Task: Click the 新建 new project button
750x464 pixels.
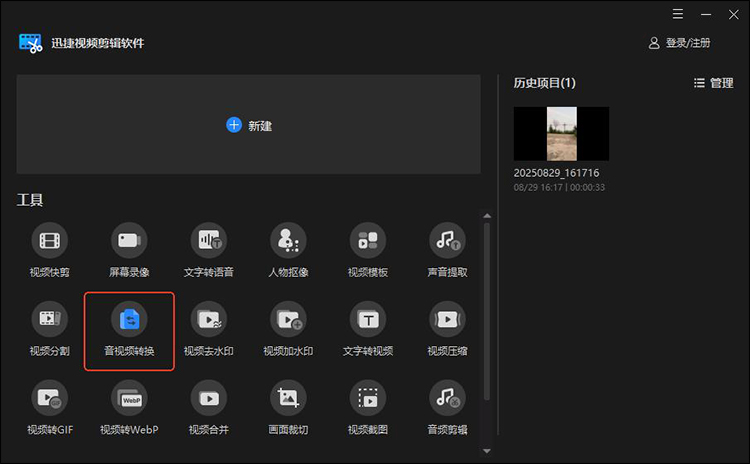Action: tap(249, 125)
